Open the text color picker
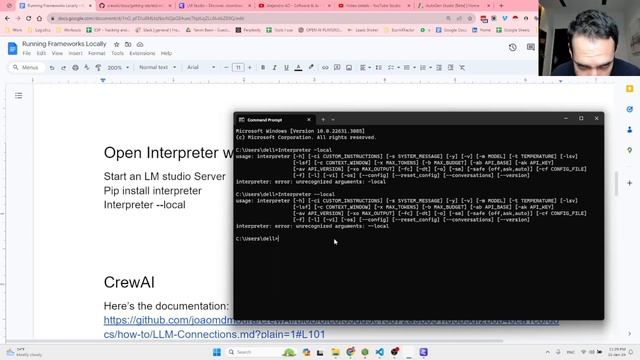 pos(298,68)
